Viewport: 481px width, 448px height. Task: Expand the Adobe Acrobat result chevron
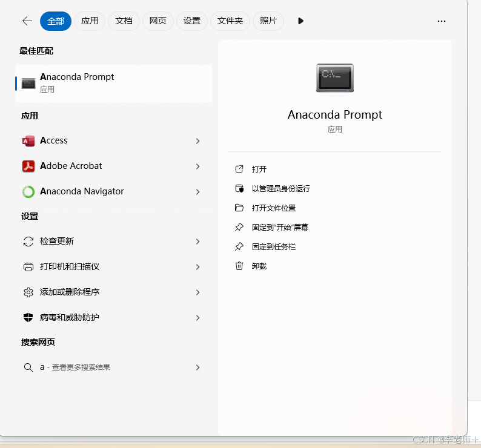click(198, 166)
